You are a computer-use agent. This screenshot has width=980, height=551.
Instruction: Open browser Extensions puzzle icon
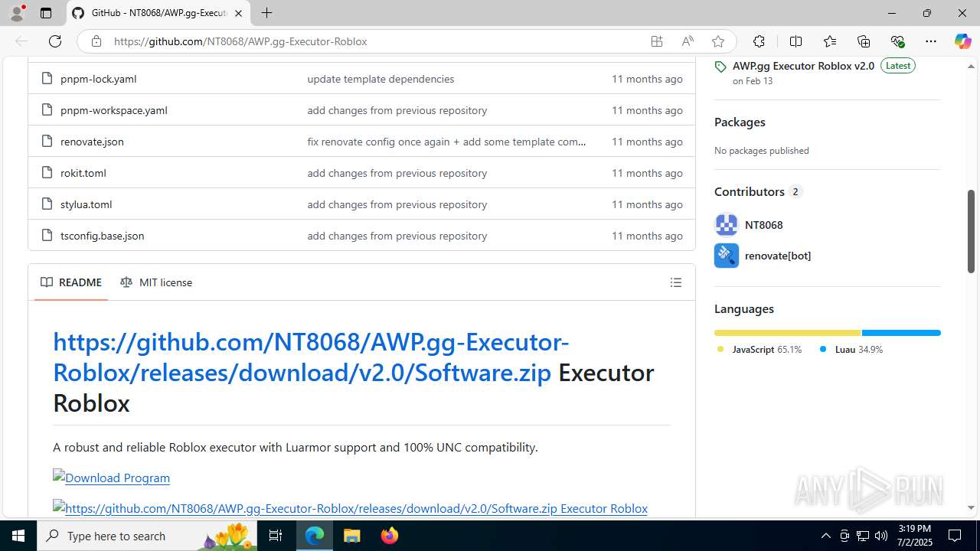759,41
